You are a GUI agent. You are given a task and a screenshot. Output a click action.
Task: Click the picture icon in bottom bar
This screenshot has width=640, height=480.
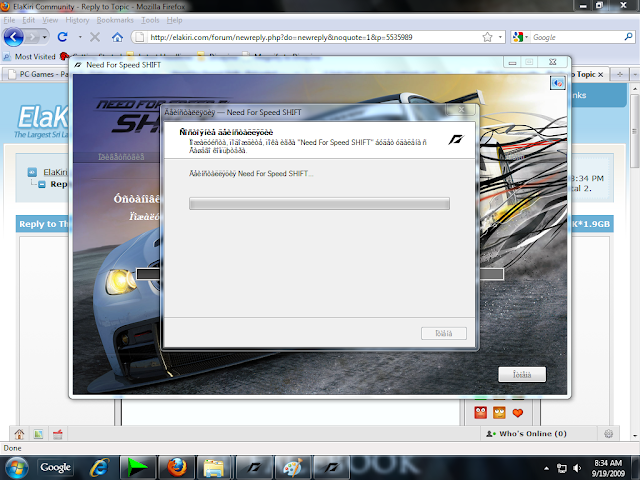38,434
